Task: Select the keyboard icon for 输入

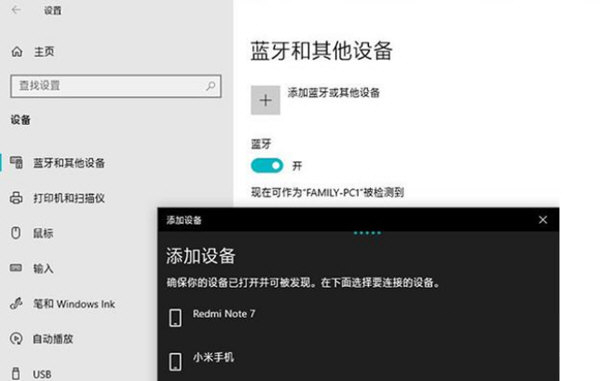Action: (x=16, y=268)
